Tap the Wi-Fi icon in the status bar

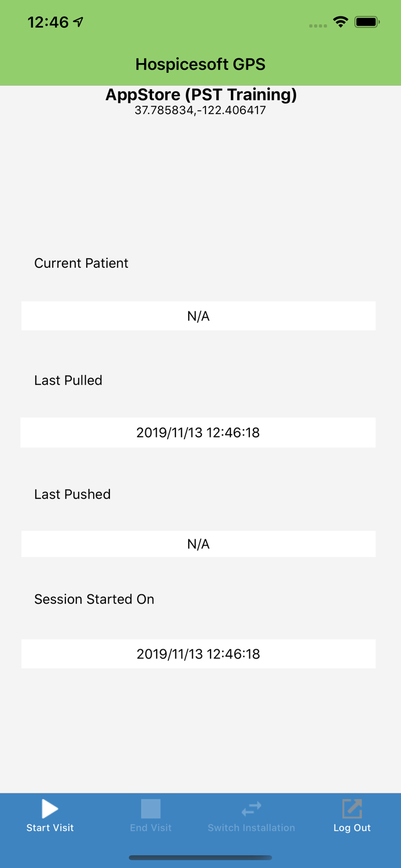pos(340,22)
